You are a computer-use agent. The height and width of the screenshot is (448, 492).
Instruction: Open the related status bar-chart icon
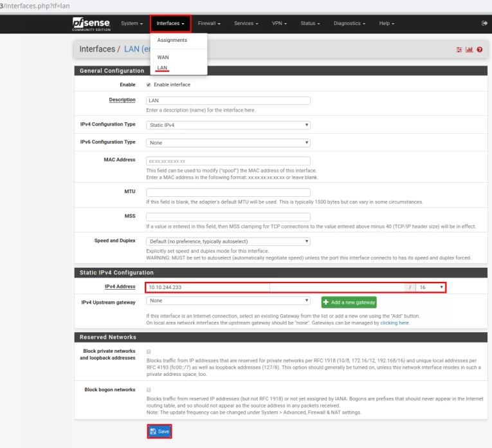pos(469,50)
